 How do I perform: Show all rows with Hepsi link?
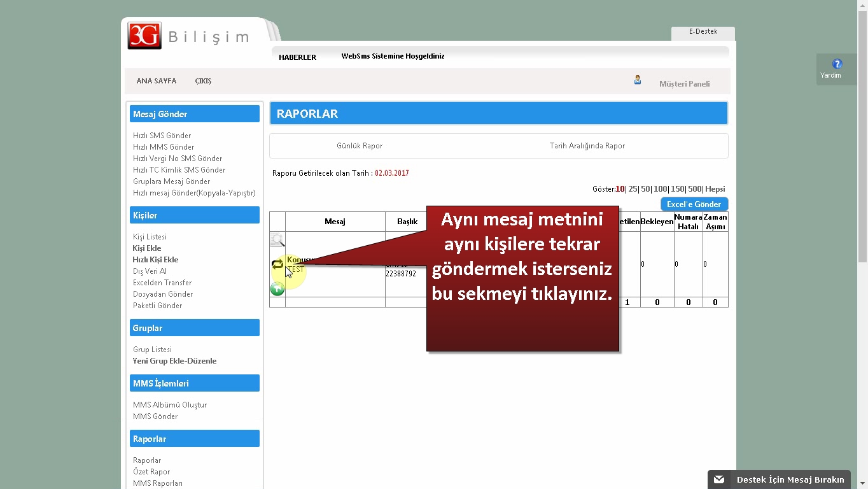click(x=715, y=189)
